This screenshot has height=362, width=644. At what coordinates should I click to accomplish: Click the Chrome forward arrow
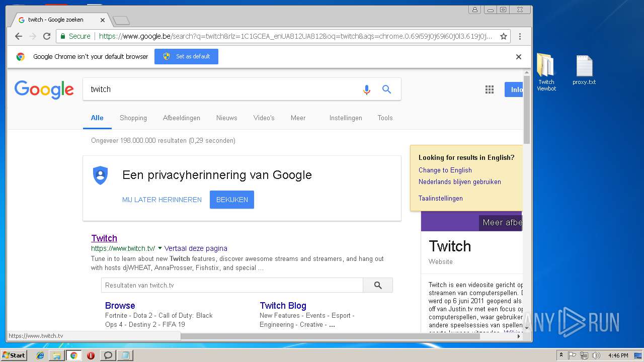click(x=33, y=36)
